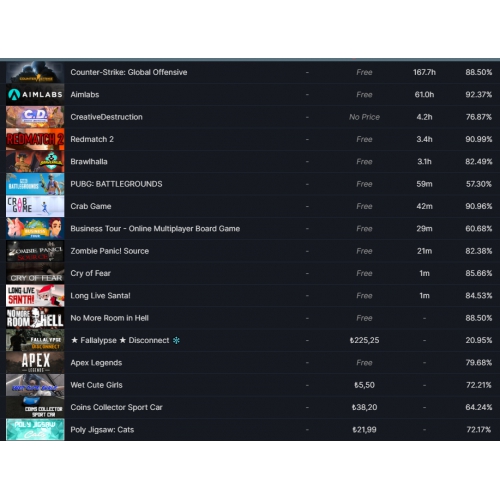Viewport: 500px width, 500px height.
Task: Open the Counter-Strike: Global Offensive thumbnail
Action: click(x=35, y=72)
